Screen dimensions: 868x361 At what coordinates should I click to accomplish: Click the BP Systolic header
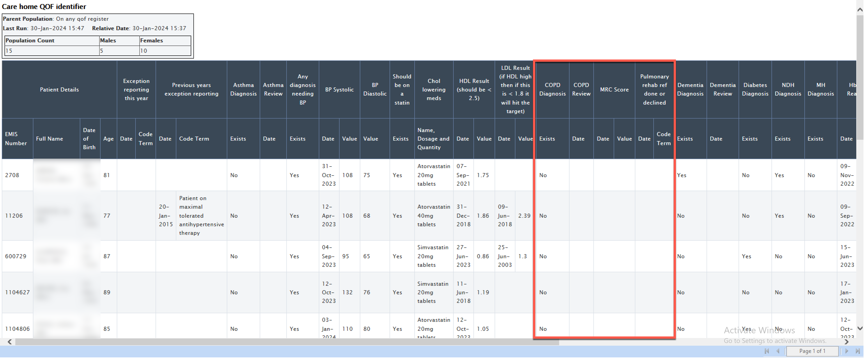pyautogui.click(x=339, y=90)
